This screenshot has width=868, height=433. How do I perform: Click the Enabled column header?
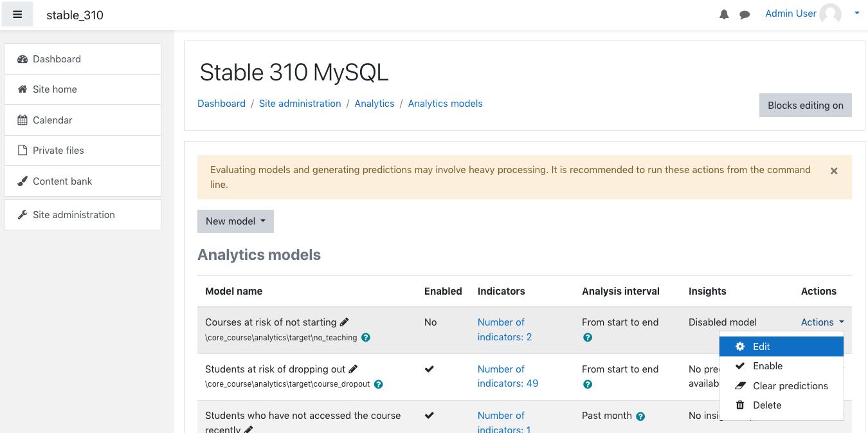tap(443, 291)
